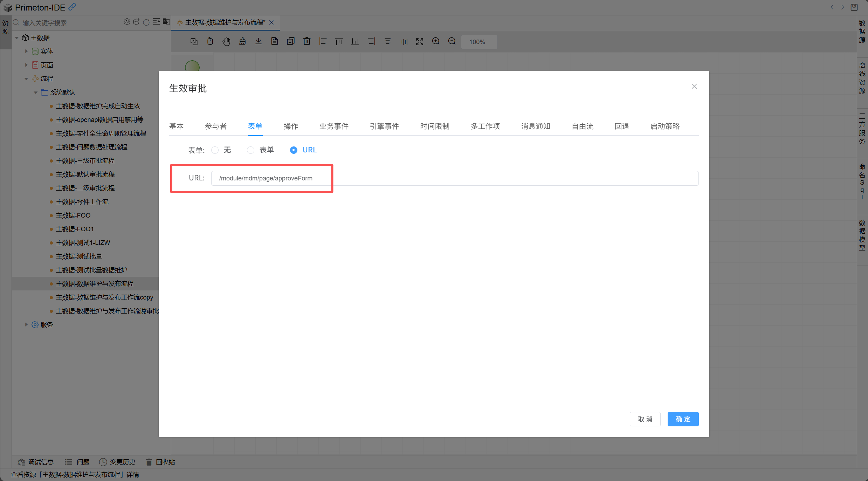
Task: Click the trash delete icon in toolbar
Action: (306, 41)
